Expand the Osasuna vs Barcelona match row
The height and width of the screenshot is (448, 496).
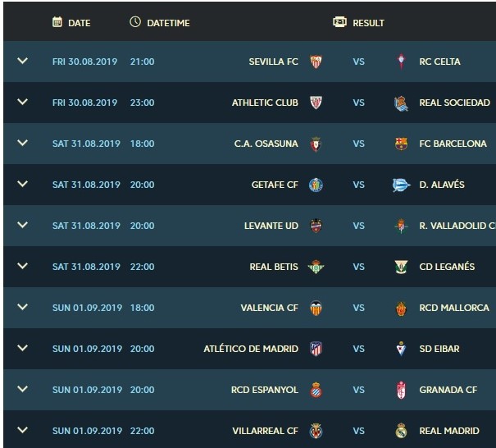[23, 143]
